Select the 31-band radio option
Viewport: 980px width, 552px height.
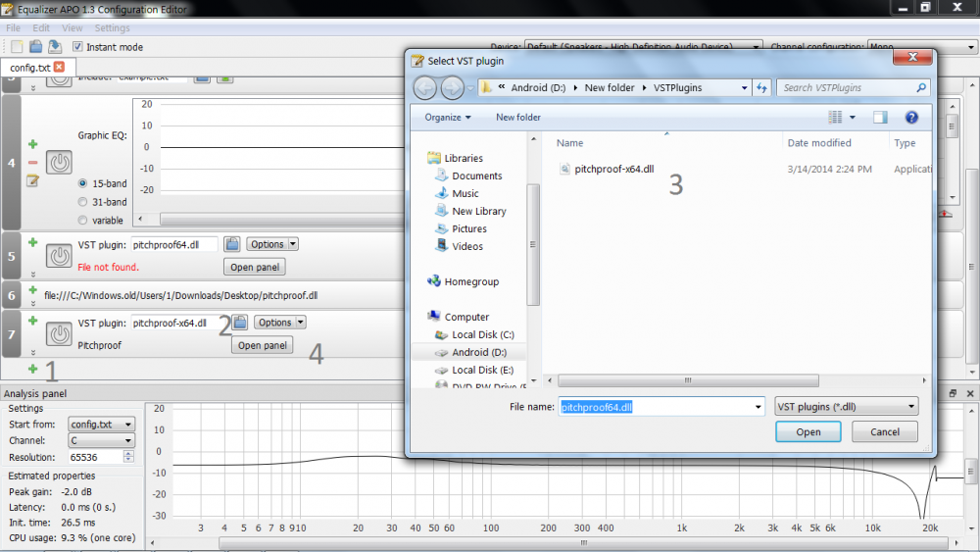[x=82, y=202]
